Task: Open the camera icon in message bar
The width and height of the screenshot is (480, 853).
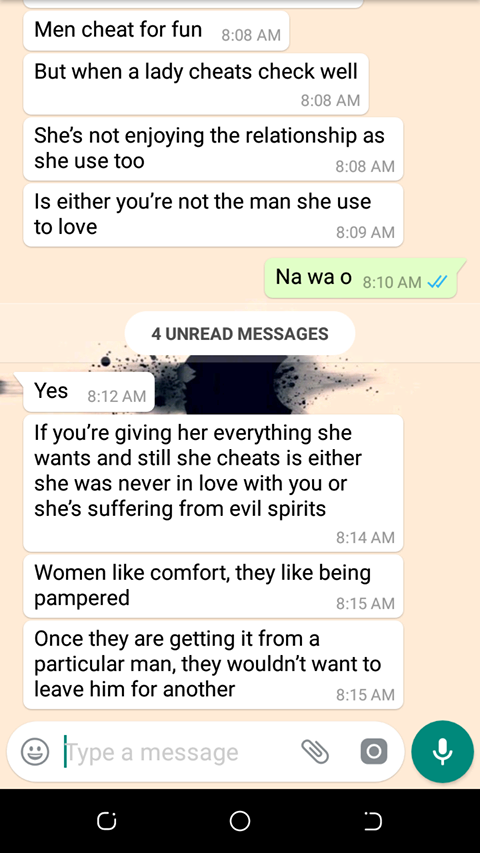Action: point(374,752)
